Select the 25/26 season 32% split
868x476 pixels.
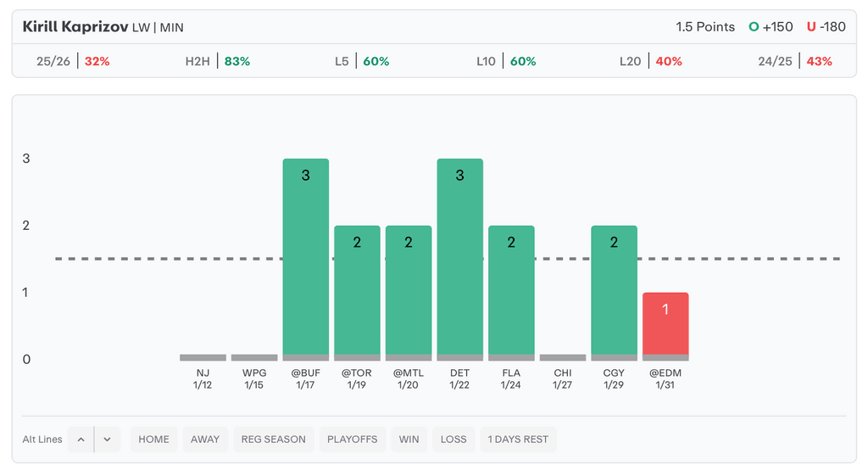coord(73,61)
